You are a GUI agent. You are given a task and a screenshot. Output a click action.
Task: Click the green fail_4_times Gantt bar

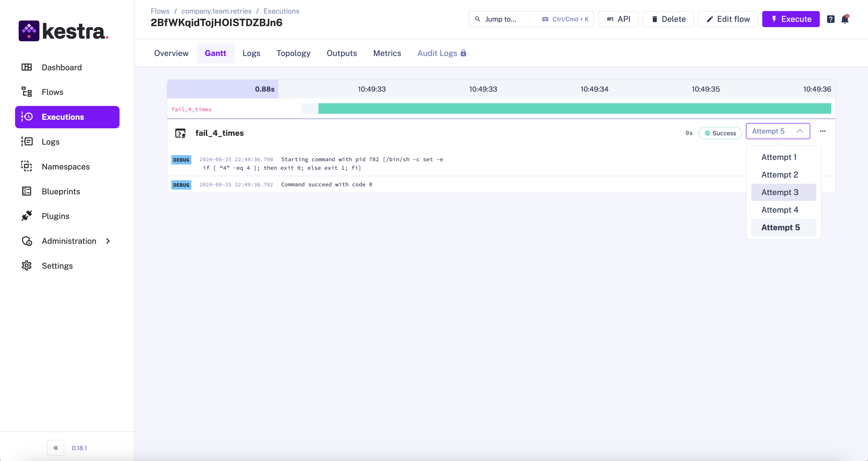point(574,108)
